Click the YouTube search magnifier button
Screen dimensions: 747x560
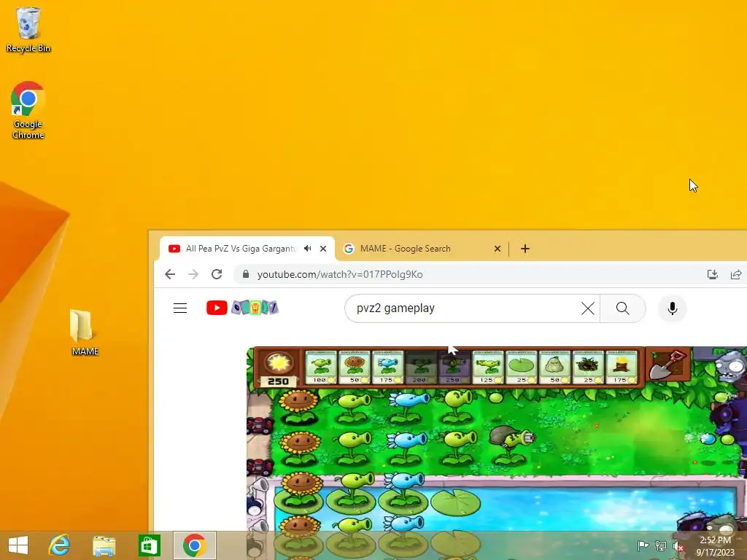623,308
